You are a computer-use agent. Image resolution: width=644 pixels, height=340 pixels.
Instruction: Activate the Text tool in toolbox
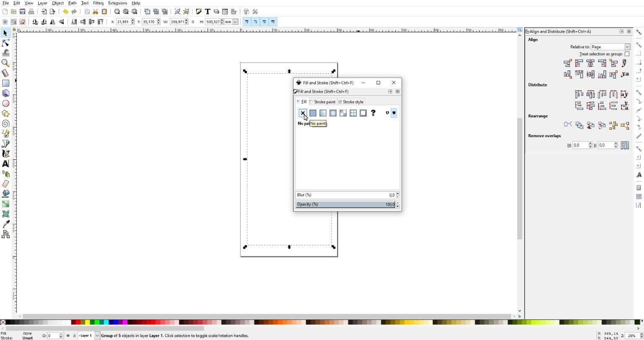pos(5,164)
